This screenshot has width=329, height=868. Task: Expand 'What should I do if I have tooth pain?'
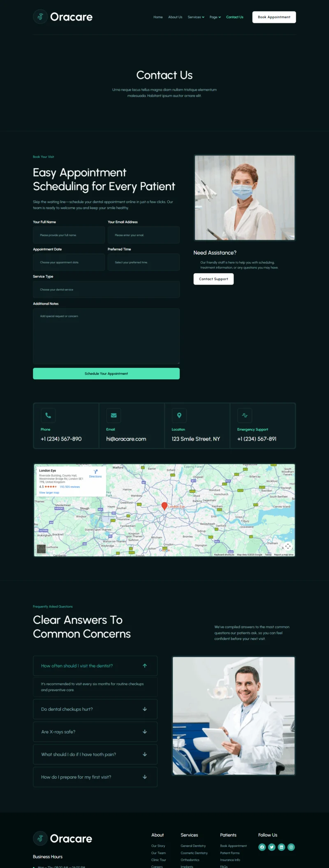coord(95,754)
